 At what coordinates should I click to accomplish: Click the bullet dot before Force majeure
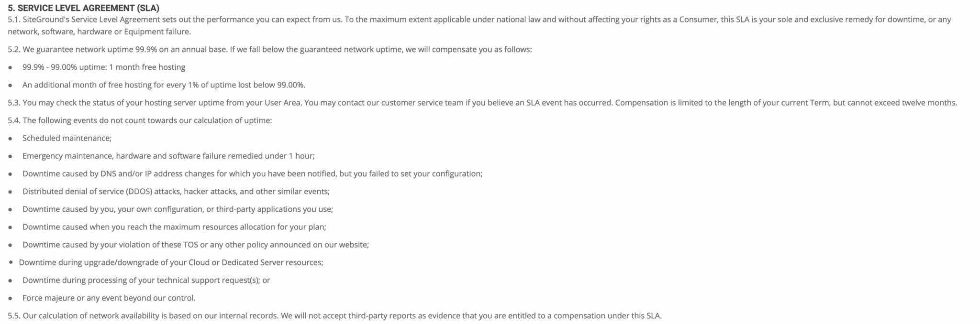(11, 298)
